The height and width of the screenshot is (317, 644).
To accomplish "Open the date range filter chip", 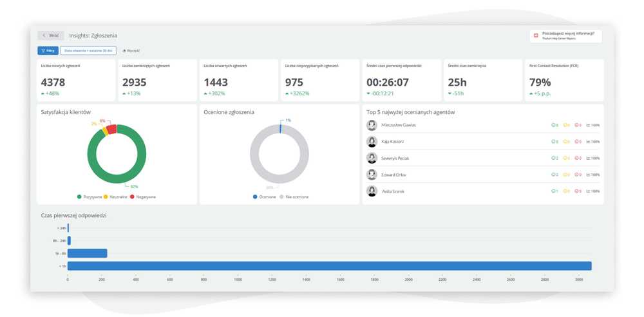I will (x=88, y=50).
